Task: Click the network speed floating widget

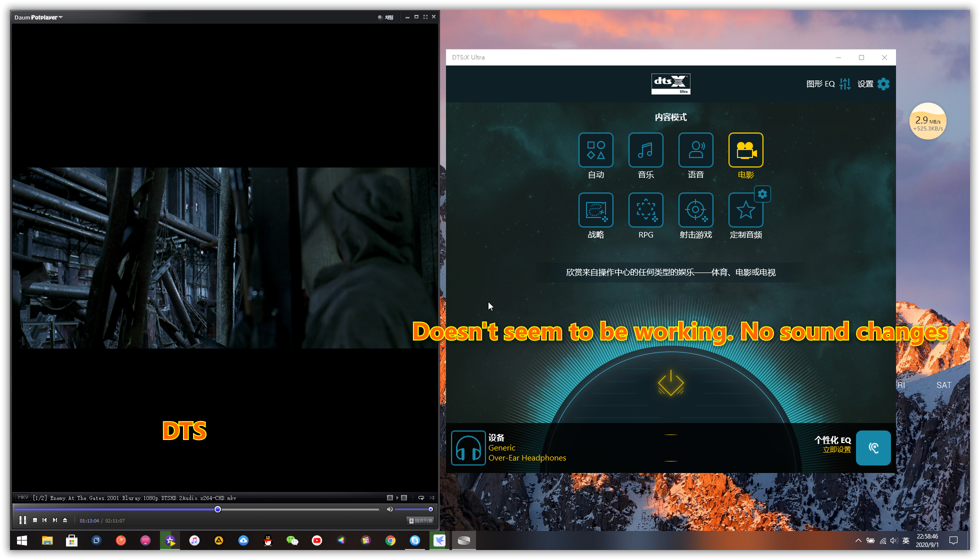Action: click(x=928, y=121)
